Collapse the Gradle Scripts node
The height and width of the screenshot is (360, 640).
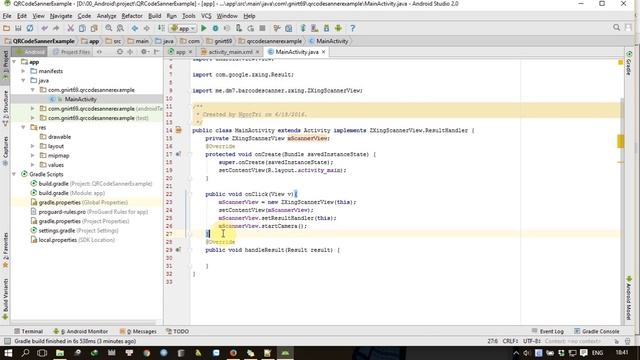pos(14,174)
